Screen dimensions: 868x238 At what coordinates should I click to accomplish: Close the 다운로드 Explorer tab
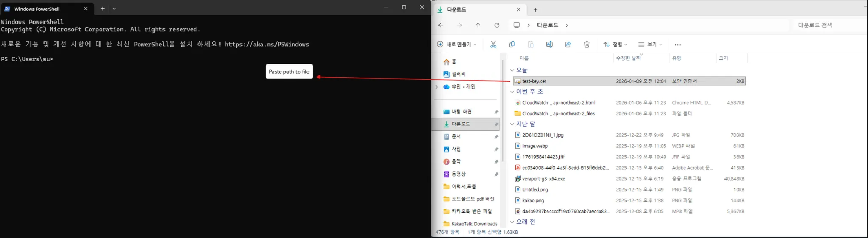[x=519, y=9]
